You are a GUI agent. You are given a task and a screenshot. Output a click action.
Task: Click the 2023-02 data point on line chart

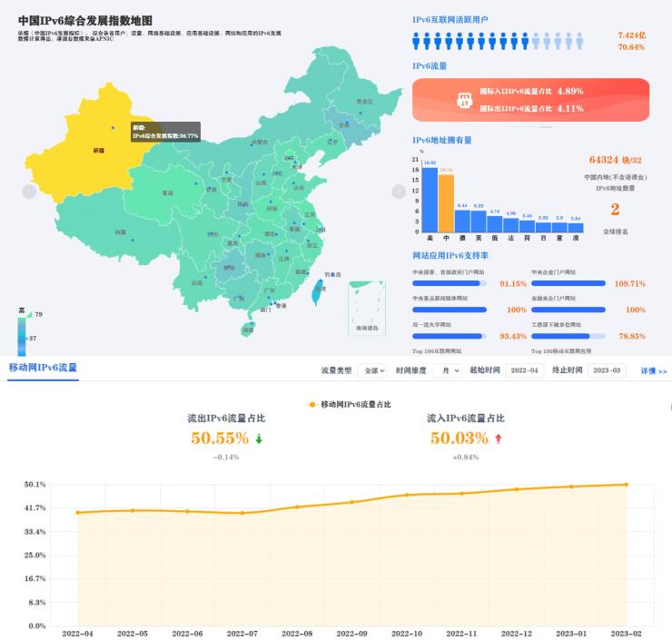pos(627,485)
